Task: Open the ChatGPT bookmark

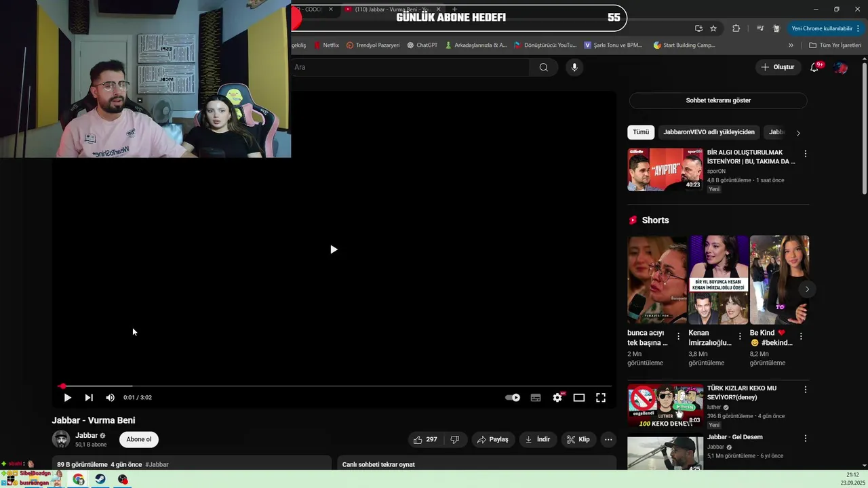Action: (x=422, y=45)
